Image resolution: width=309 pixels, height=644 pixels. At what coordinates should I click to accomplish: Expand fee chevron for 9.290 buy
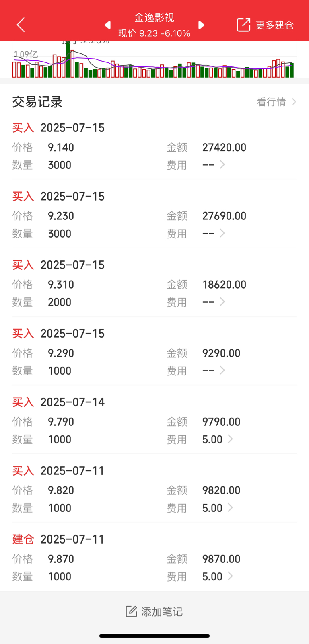(x=222, y=370)
